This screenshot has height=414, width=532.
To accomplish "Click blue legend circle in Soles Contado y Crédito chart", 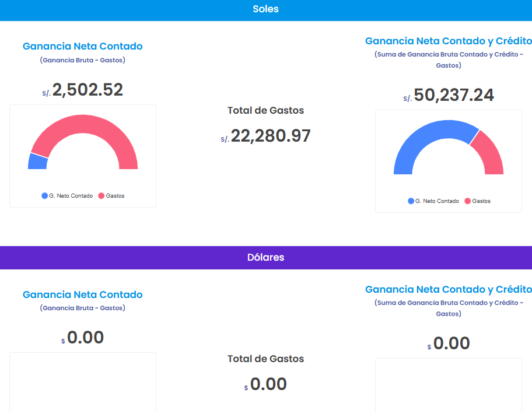I will tap(411, 201).
